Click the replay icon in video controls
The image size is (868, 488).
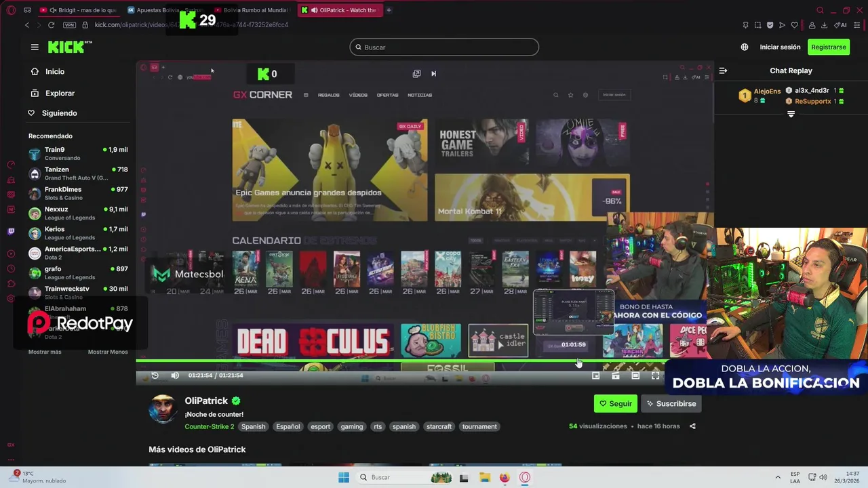[x=155, y=375]
